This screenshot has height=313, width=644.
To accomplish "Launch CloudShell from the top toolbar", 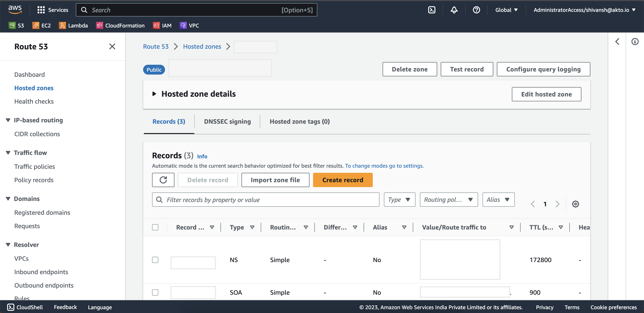I will pos(432,10).
